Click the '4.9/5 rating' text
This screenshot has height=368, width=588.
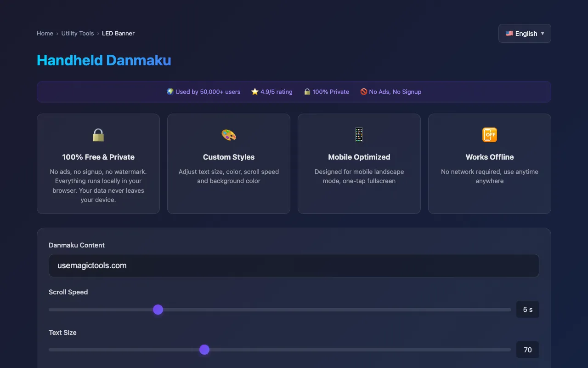[x=277, y=92]
